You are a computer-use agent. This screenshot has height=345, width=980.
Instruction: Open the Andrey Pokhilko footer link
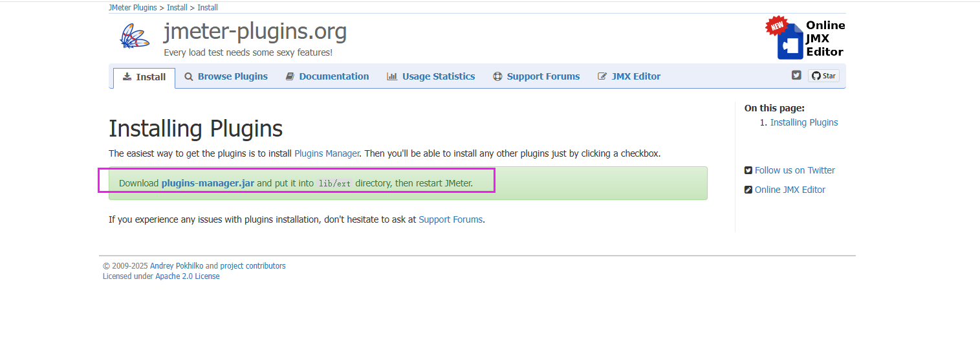[177, 266]
